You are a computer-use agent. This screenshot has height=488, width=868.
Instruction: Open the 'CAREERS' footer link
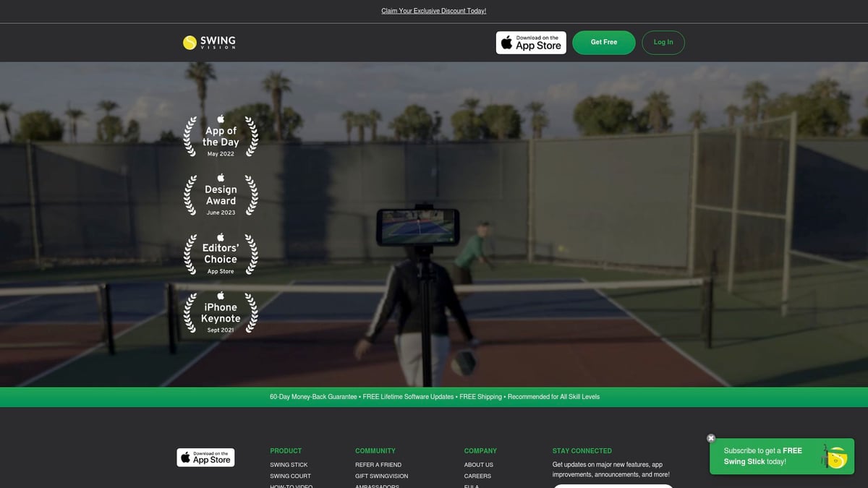click(x=477, y=476)
